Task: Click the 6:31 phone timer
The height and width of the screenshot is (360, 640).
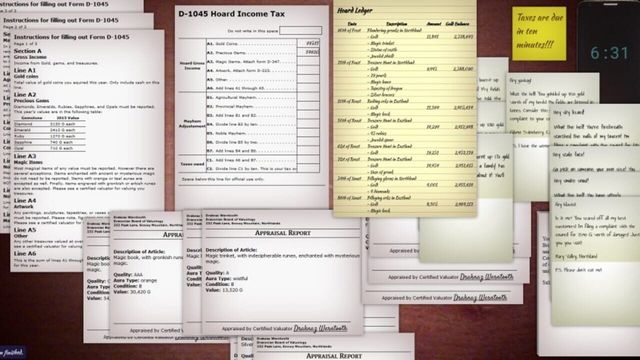Action: (x=609, y=53)
